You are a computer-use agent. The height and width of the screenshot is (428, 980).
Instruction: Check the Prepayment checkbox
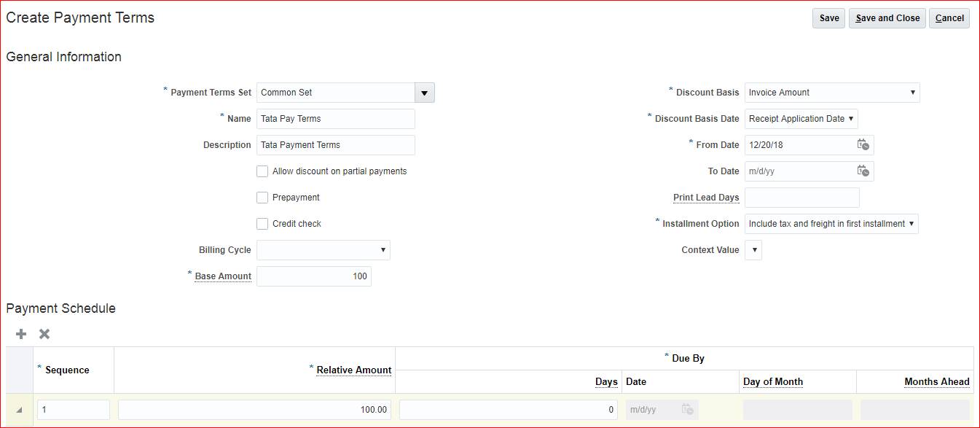coord(262,198)
